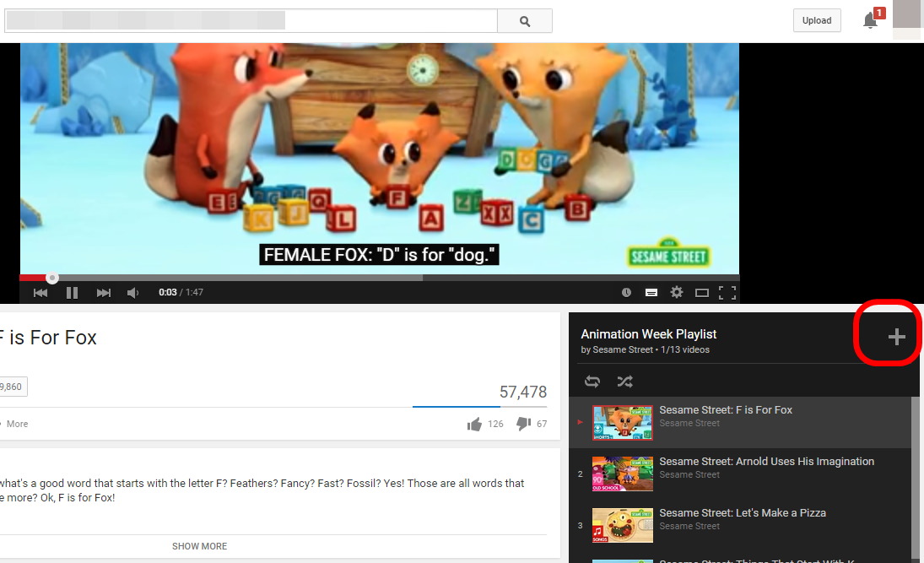Screen dimensions: 924x563
Task: Open the More actions menu
Action: click(17, 424)
